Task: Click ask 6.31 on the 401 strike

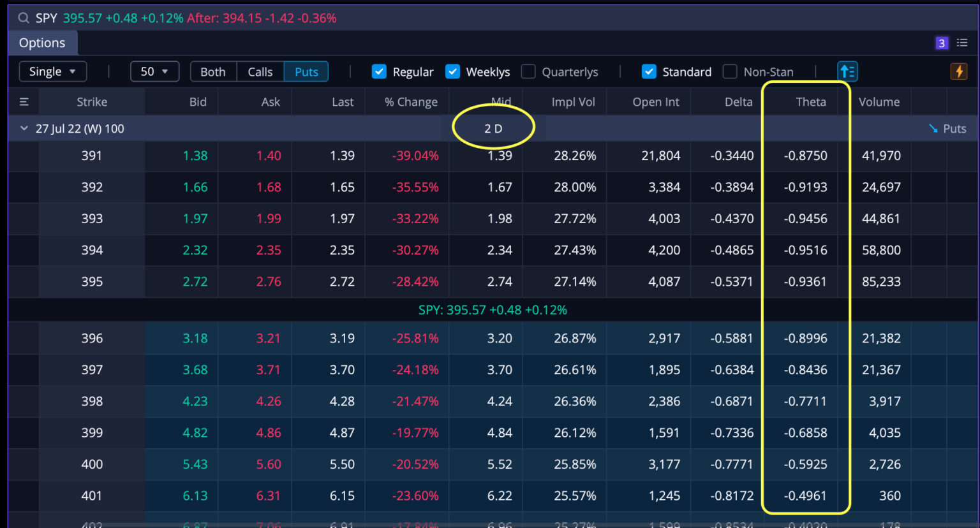Action: pyautogui.click(x=269, y=496)
